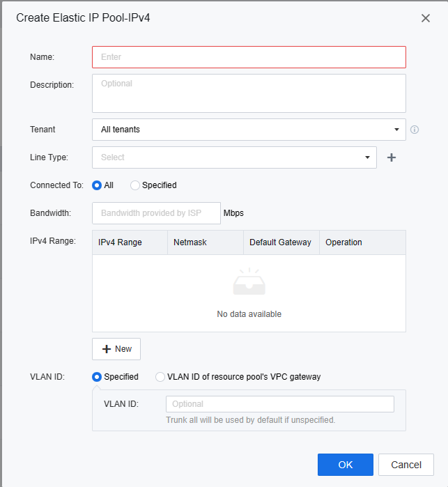448x487 pixels.
Task: Click the plus icon beside Line Type
Action: (x=392, y=157)
